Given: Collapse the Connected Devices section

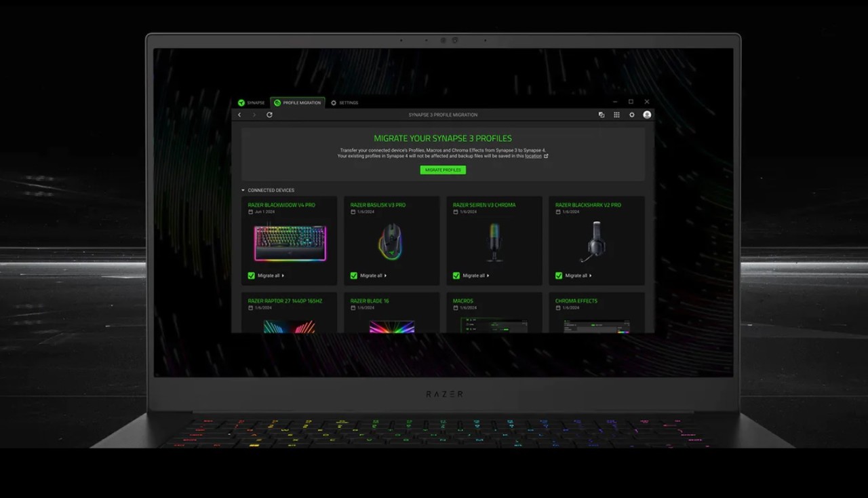Looking at the screenshot, I should pos(243,190).
